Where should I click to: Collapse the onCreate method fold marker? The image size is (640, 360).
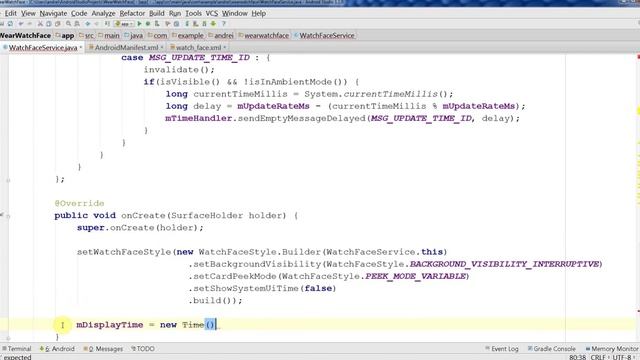pyautogui.click(x=8, y=216)
